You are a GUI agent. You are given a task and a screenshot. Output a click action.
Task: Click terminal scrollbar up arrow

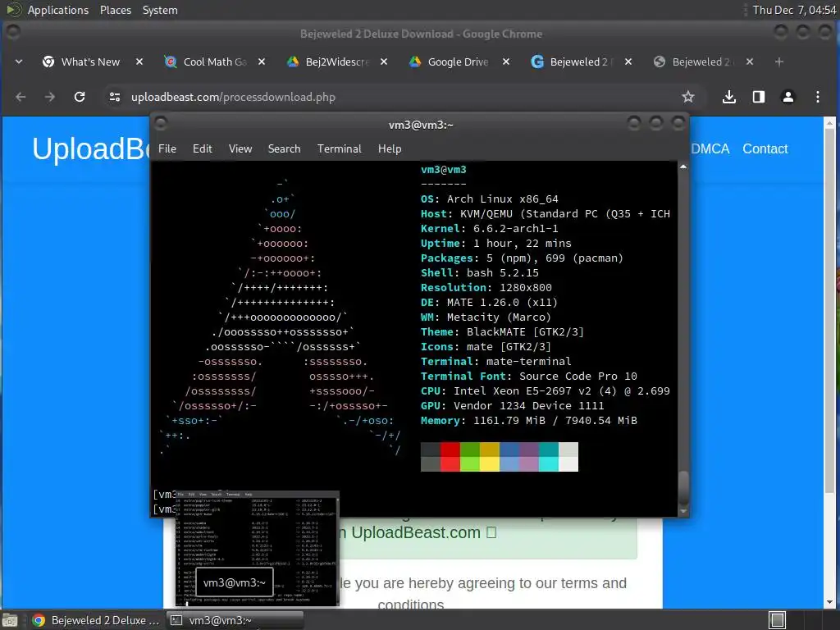coord(683,167)
